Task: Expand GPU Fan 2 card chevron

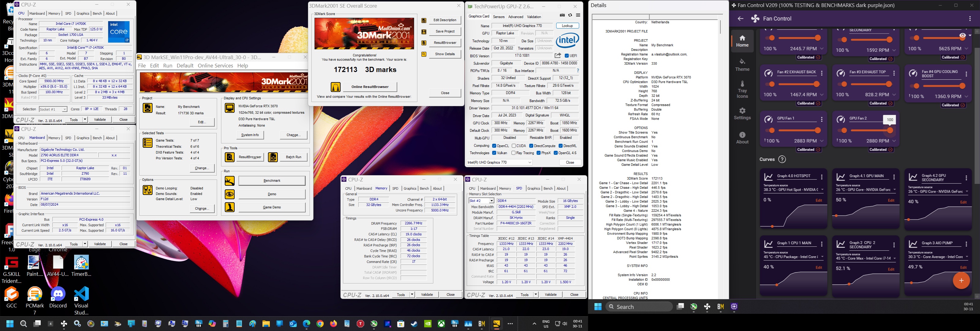Action: point(894,141)
